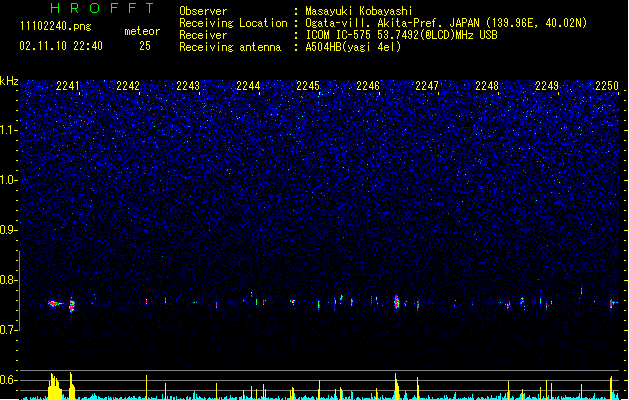Click the 2245 time marker
This screenshot has height=400, width=629.
[308, 86]
